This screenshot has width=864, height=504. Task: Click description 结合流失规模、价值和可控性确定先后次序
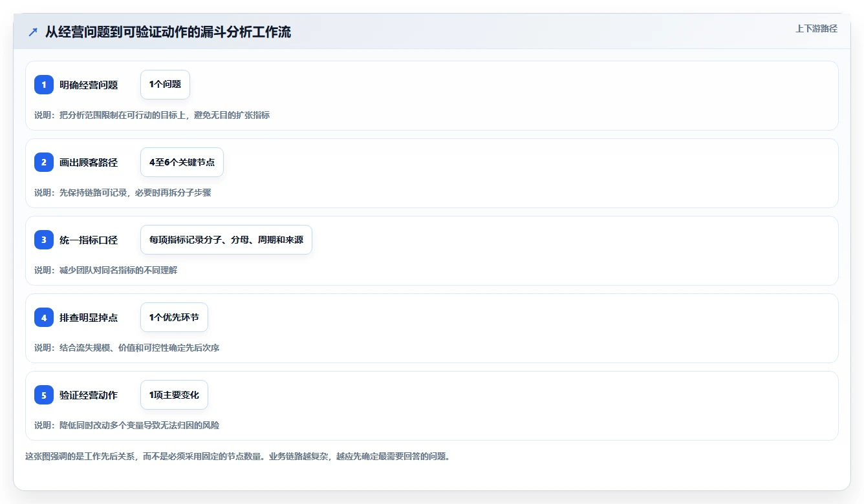[x=127, y=348]
